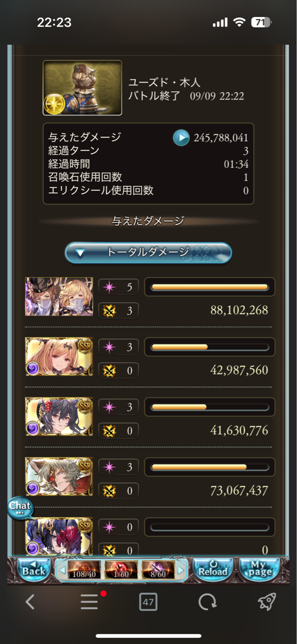Tap the blonde SSR character portrait
The width and height of the screenshot is (297, 644).
[59, 357]
